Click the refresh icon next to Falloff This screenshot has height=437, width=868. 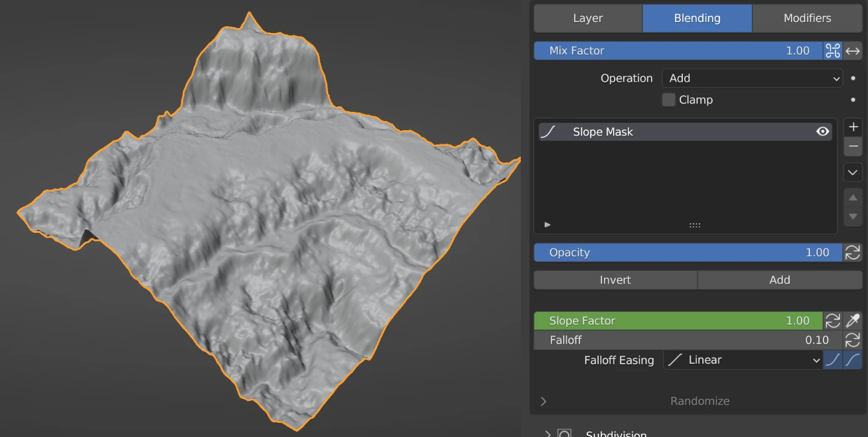(853, 340)
